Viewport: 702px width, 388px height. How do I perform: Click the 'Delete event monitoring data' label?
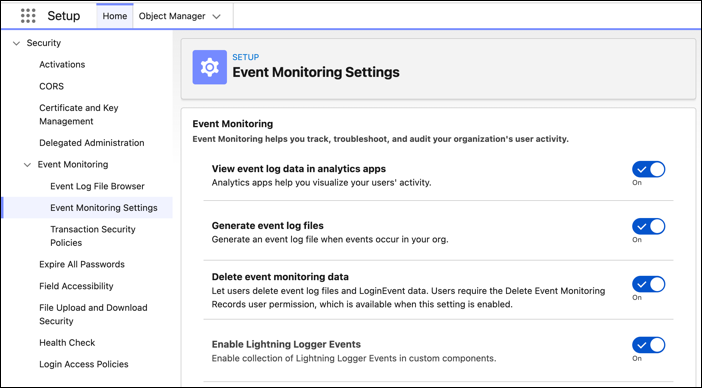[x=280, y=277]
